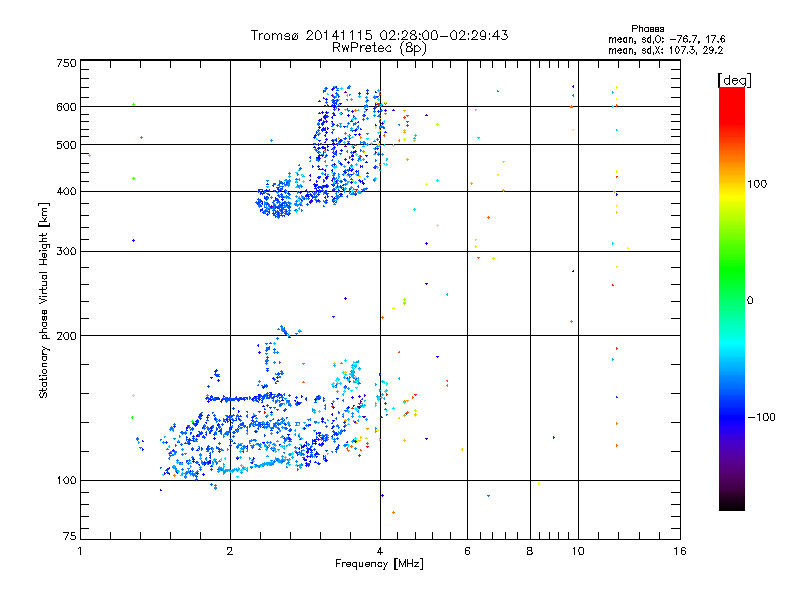Click the 'Phases' header label
This screenshot has width=800, height=600.
tap(647, 29)
